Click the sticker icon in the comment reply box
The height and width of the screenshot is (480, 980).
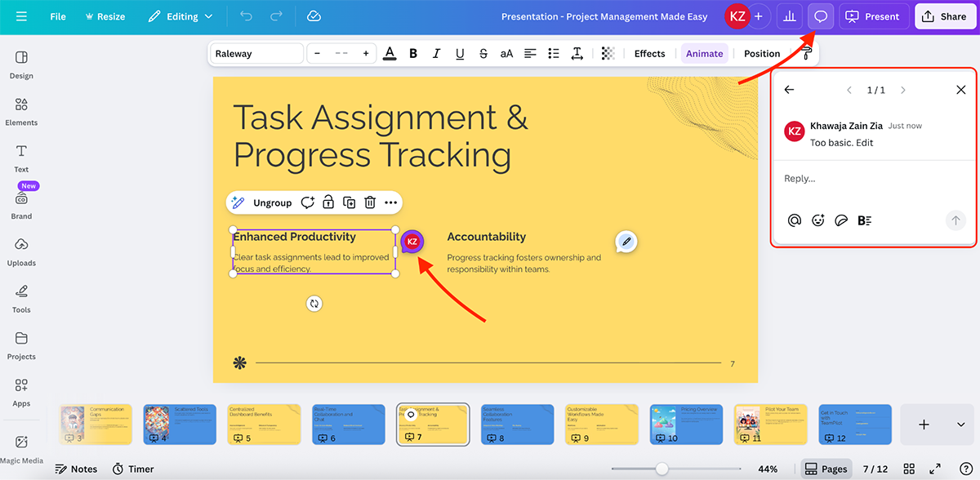tap(841, 220)
